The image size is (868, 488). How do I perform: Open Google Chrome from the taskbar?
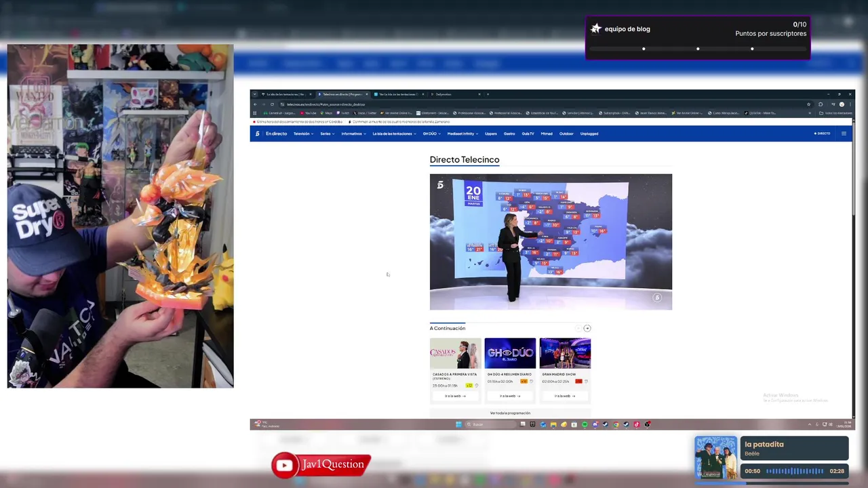coord(616,424)
